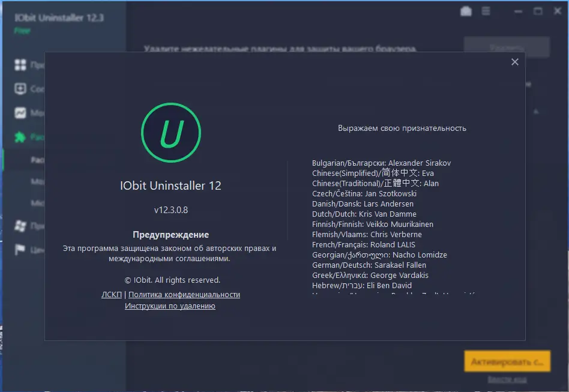This screenshot has height=392, width=569.
Task: Click version text v12.3.0.8
Action: 171,210
